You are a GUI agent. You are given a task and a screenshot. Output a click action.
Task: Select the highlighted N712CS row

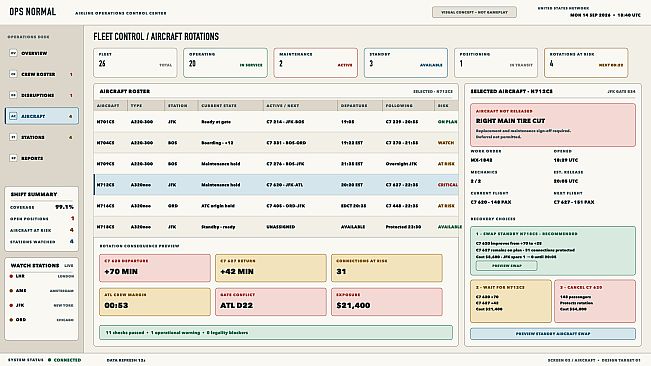tap(276, 185)
